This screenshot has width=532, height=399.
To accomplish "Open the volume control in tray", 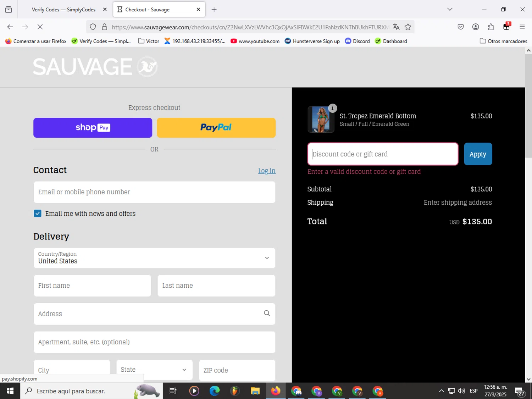I will pos(461,391).
